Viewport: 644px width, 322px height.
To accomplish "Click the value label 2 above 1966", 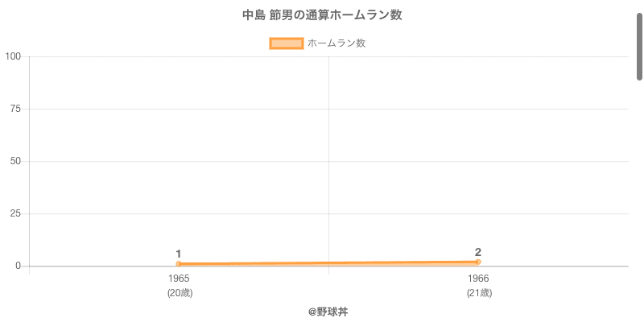I will tap(478, 252).
